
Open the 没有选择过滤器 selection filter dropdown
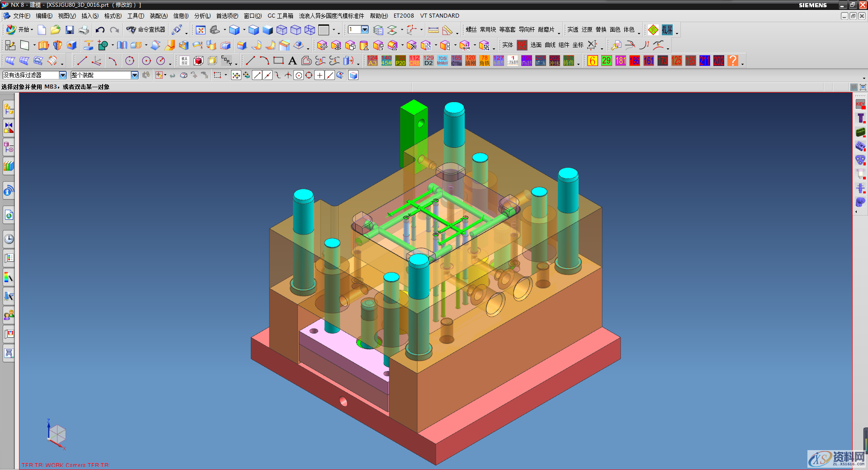[x=63, y=75]
